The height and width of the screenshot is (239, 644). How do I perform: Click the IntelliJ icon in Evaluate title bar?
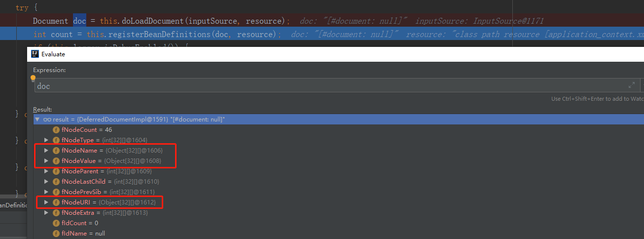[x=35, y=54]
